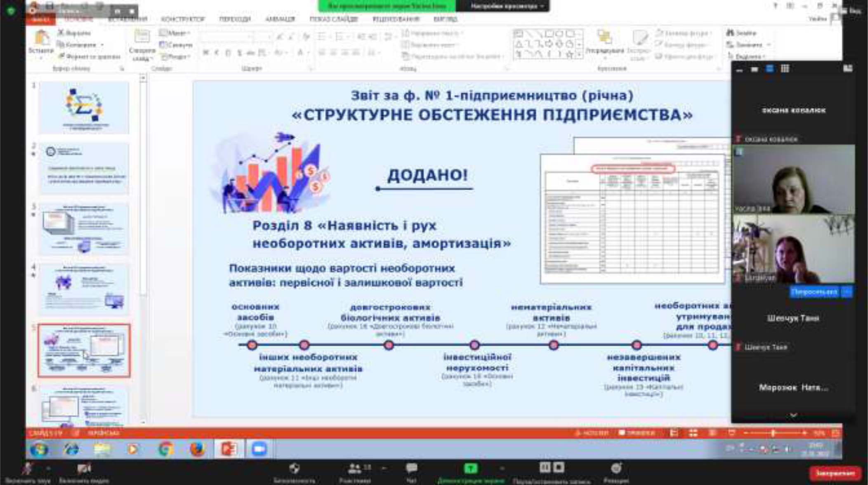The image size is (868, 485).
Task: Create a new slide with the New Slide icon
Action: point(142,36)
